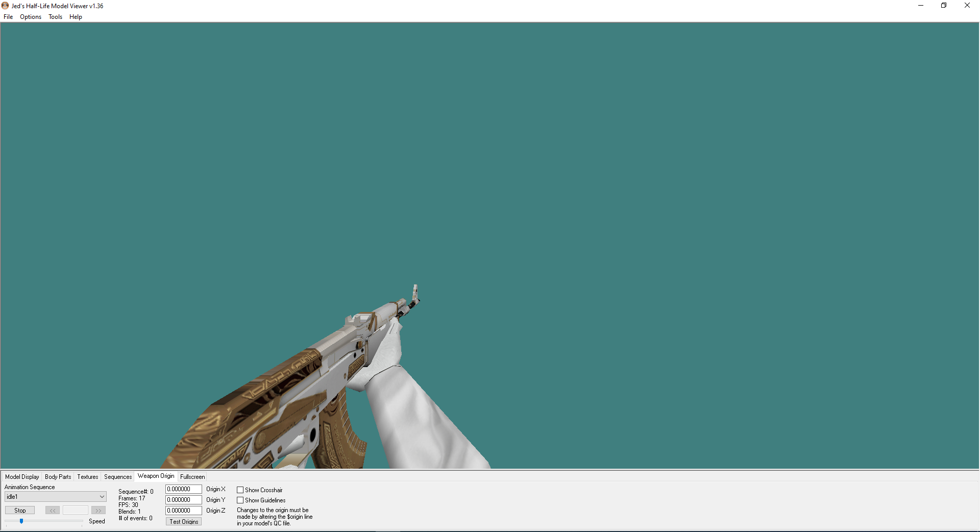Switch to the Model Display tab
The image size is (980, 532).
click(22, 477)
